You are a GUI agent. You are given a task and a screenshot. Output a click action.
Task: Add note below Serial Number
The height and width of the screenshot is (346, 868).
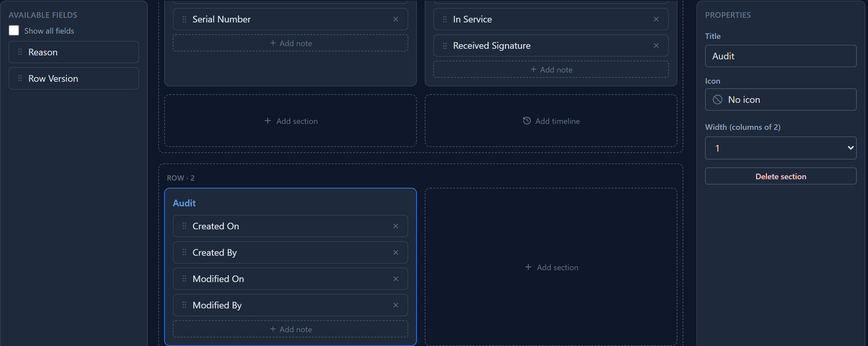[x=291, y=43]
